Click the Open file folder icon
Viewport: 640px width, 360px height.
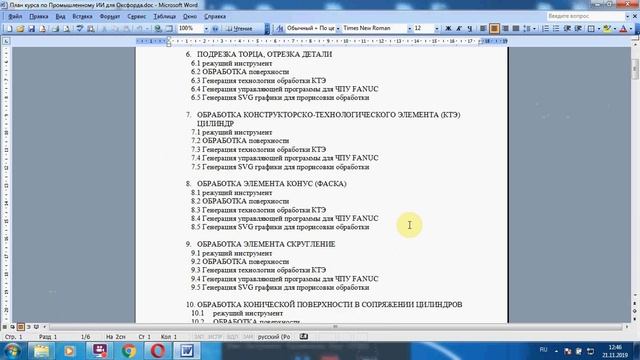point(20,29)
